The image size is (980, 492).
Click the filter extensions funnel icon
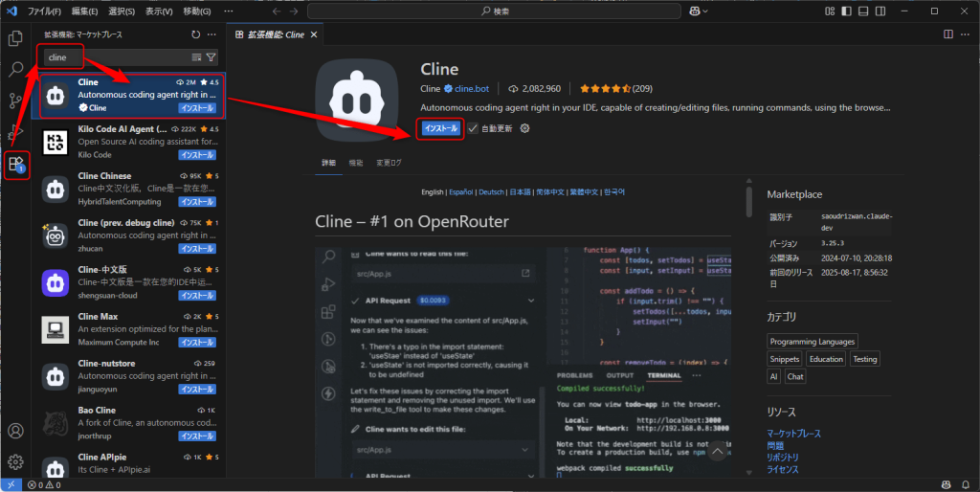[x=212, y=57]
